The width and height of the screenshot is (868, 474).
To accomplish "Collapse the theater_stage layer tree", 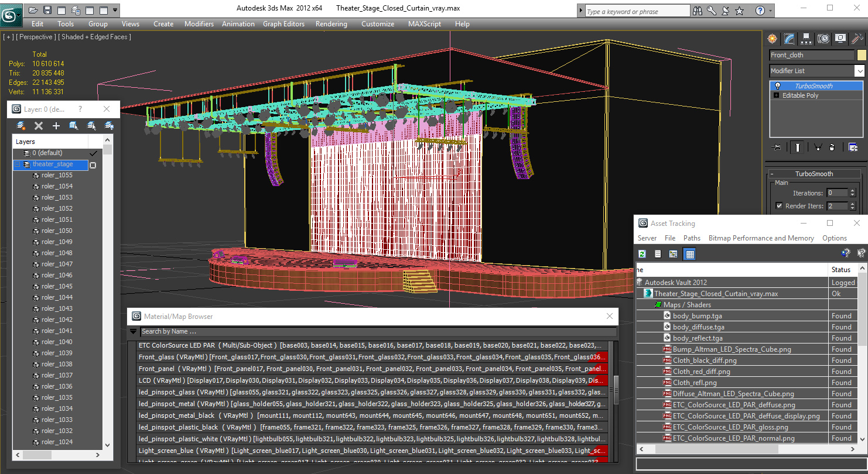I will pyautogui.click(x=17, y=164).
